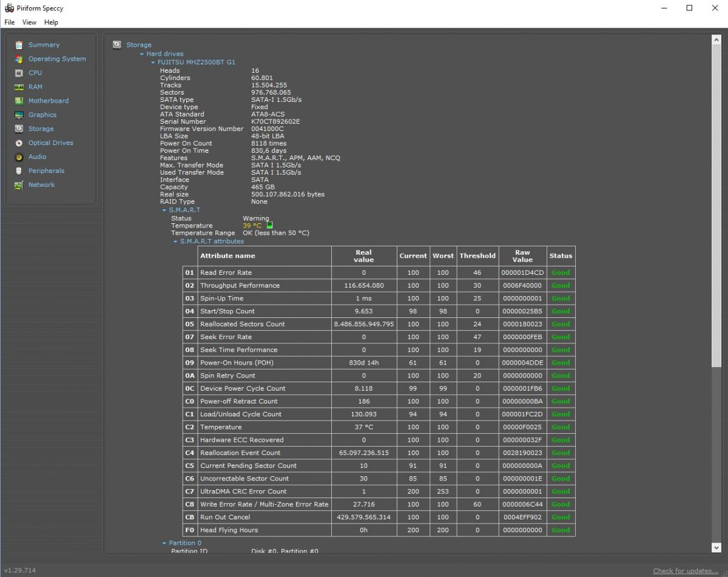Click the Operating System Windows flag icon
728x577 pixels.
[19, 59]
